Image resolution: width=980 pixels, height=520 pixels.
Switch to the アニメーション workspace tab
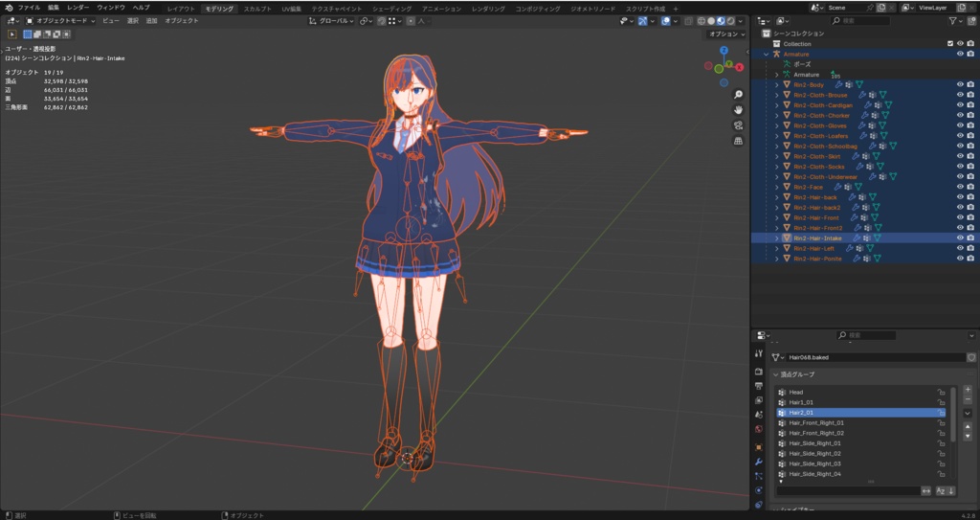441,9
